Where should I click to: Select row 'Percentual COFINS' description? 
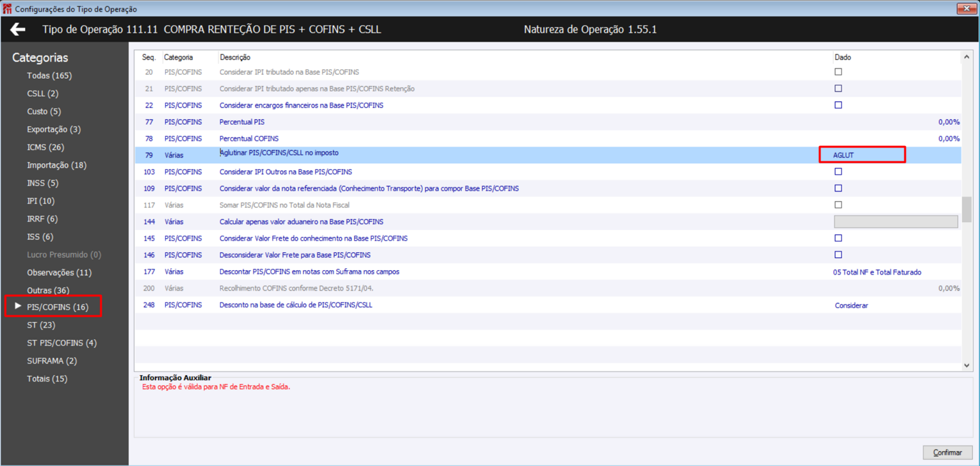tap(249, 138)
